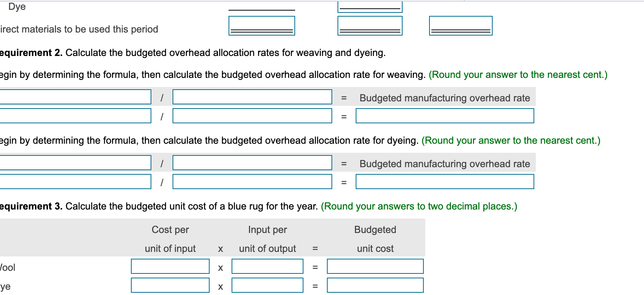
Task: Select first total box for direct materials used
Action: pos(261,26)
